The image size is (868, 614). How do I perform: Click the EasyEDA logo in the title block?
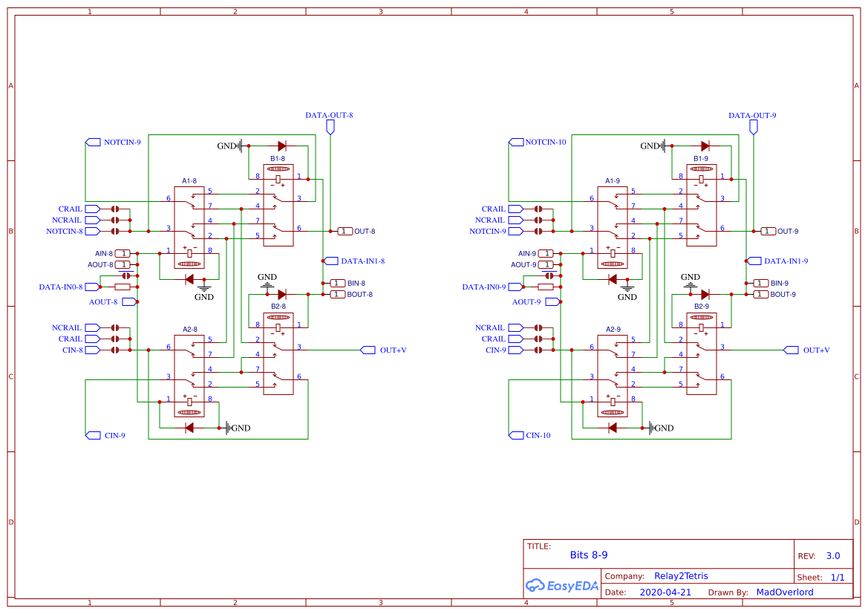pyautogui.click(x=561, y=586)
